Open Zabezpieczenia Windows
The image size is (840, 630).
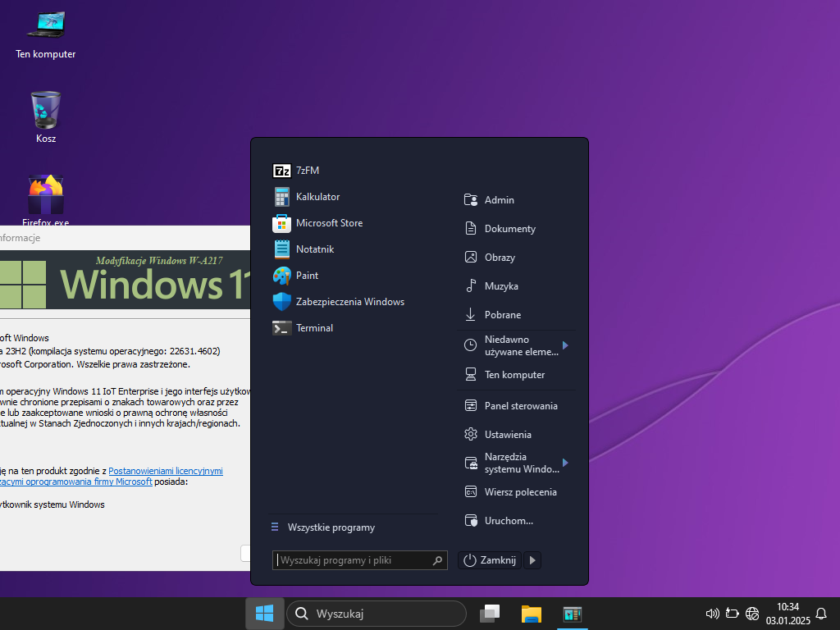point(349,302)
